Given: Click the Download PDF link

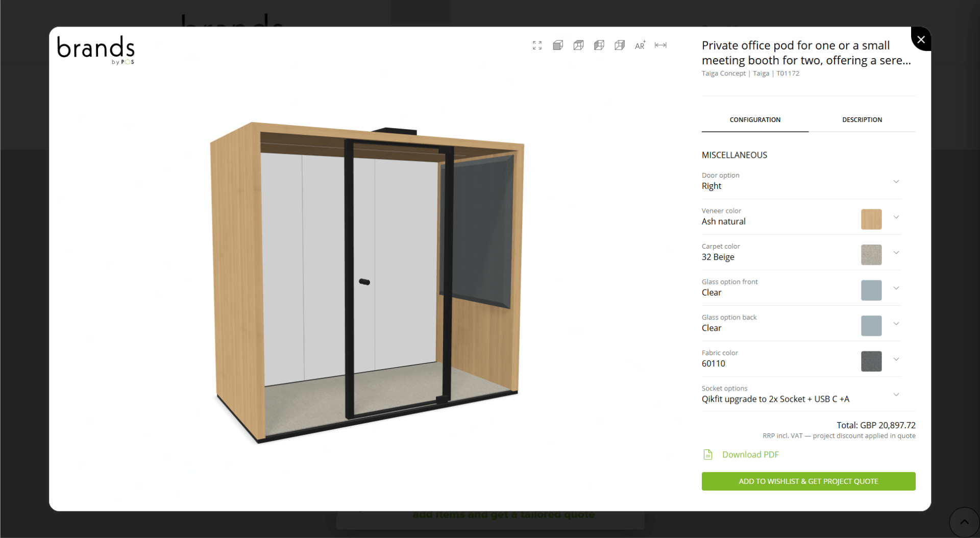Looking at the screenshot, I should point(750,454).
